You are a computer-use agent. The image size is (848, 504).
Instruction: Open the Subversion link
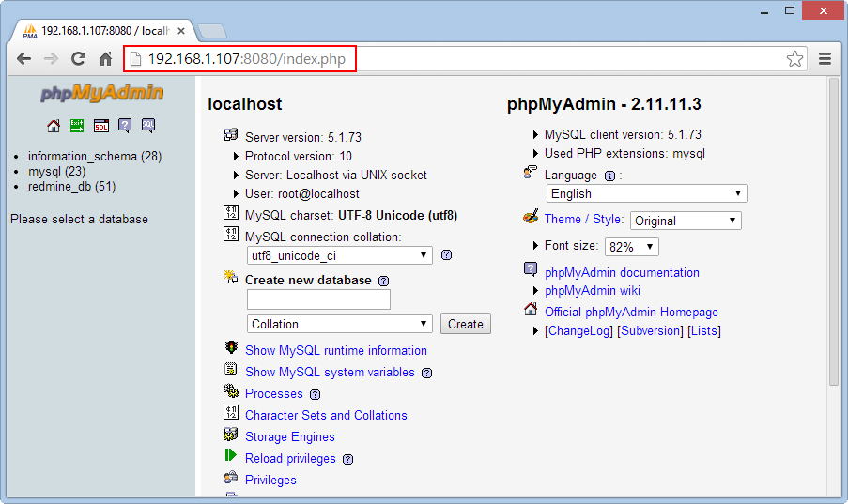tap(650, 331)
